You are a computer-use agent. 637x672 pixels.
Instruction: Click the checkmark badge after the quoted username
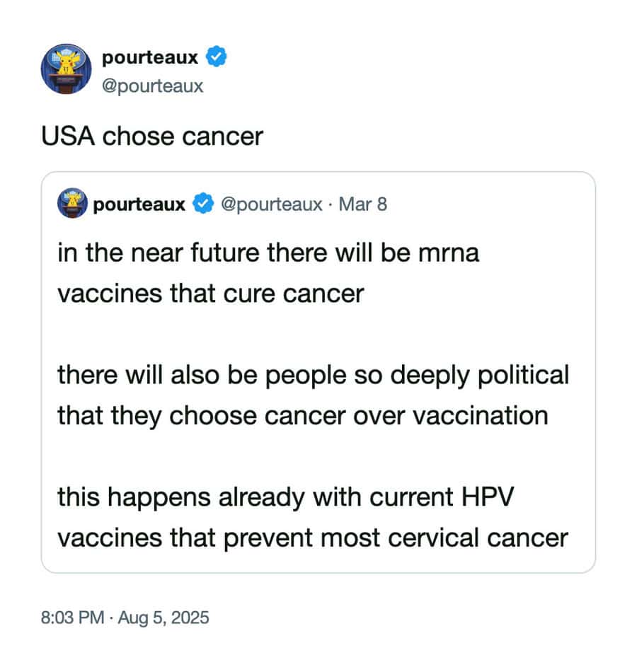coord(203,204)
